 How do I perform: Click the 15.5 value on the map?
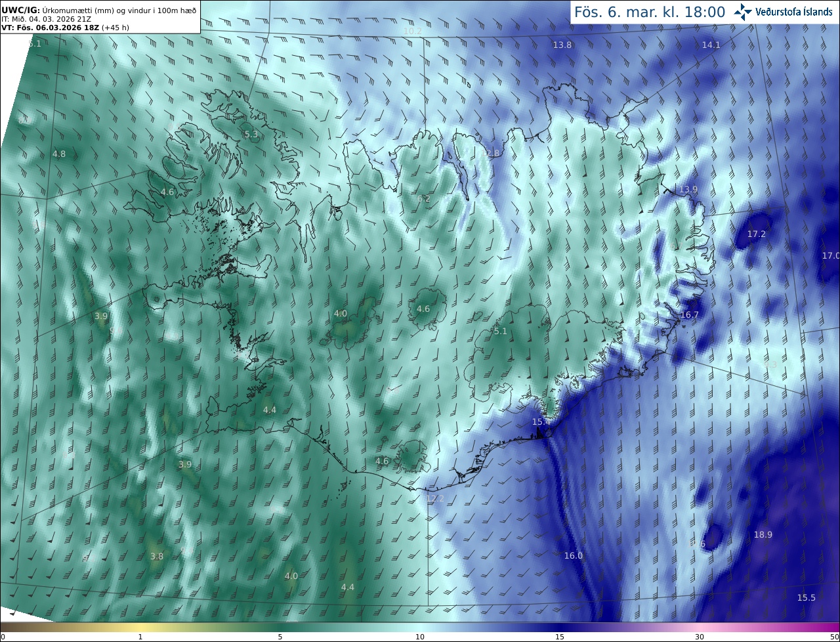point(807,597)
